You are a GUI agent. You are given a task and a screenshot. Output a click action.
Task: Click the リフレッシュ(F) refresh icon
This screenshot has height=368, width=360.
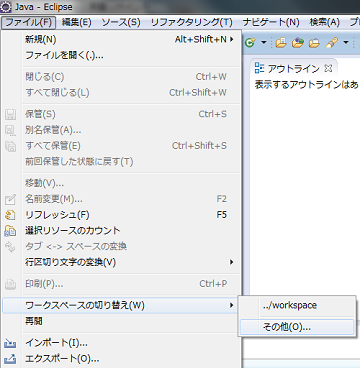click(x=10, y=215)
